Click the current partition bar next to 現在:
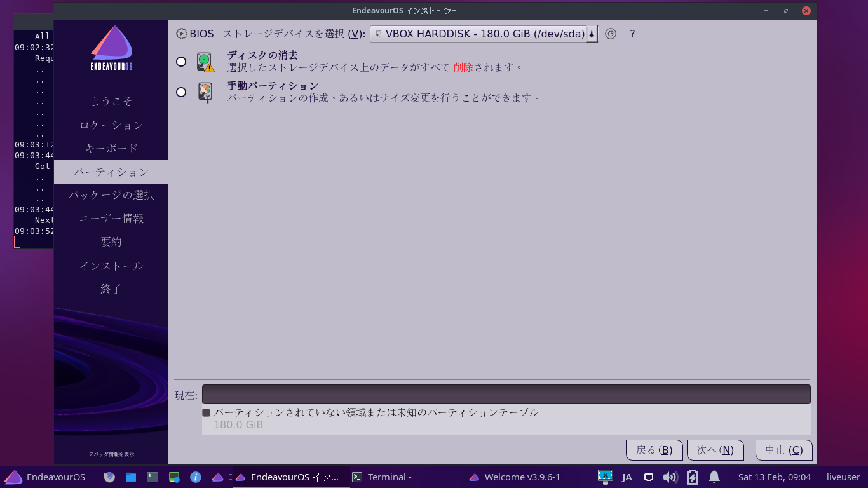The image size is (868, 488). (506, 394)
